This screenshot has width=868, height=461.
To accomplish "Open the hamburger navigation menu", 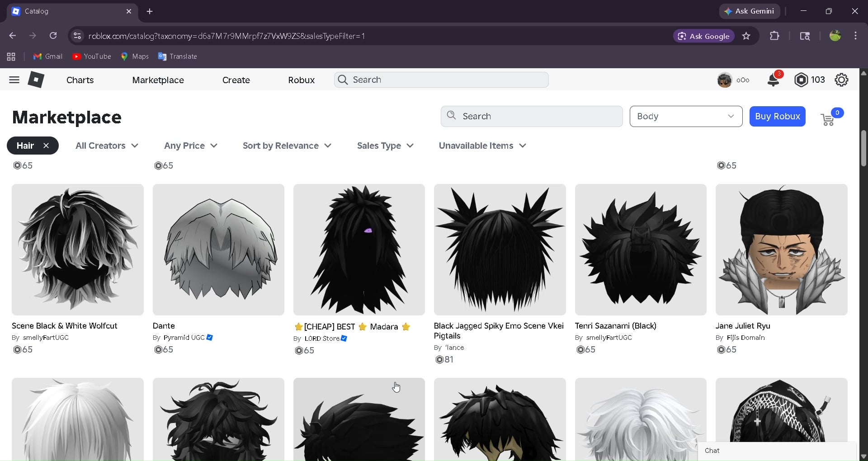I will [x=14, y=80].
